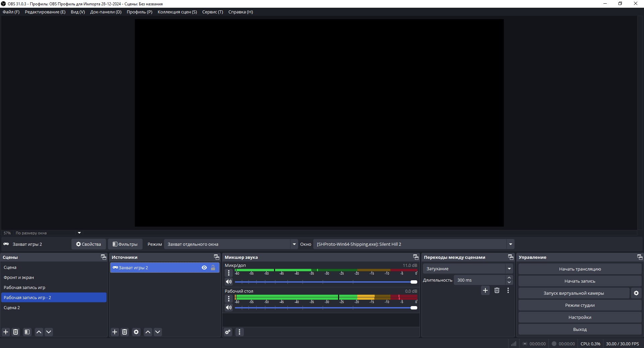Open the Режим capture mode dropdown
The height and width of the screenshot is (348, 644).
pyautogui.click(x=231, y=244)
